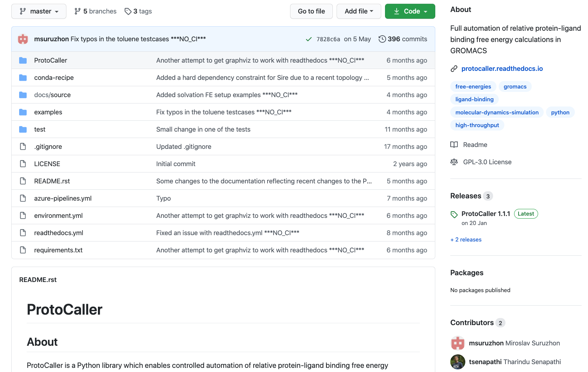Screen dimensions: 588x372
Task: Expand the Add file menu
Action: (358, 11)
